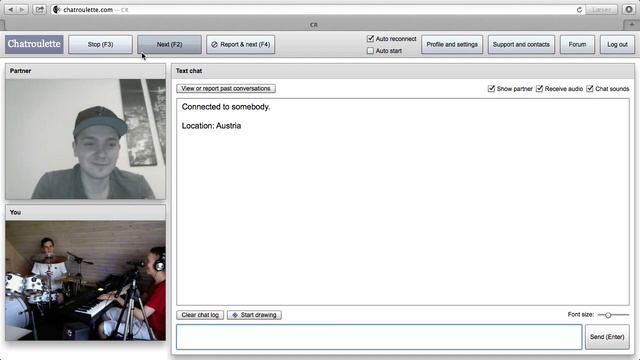Open Support and contacts
The width and height of the screenshot is (640, 360).
click(521, 44)
